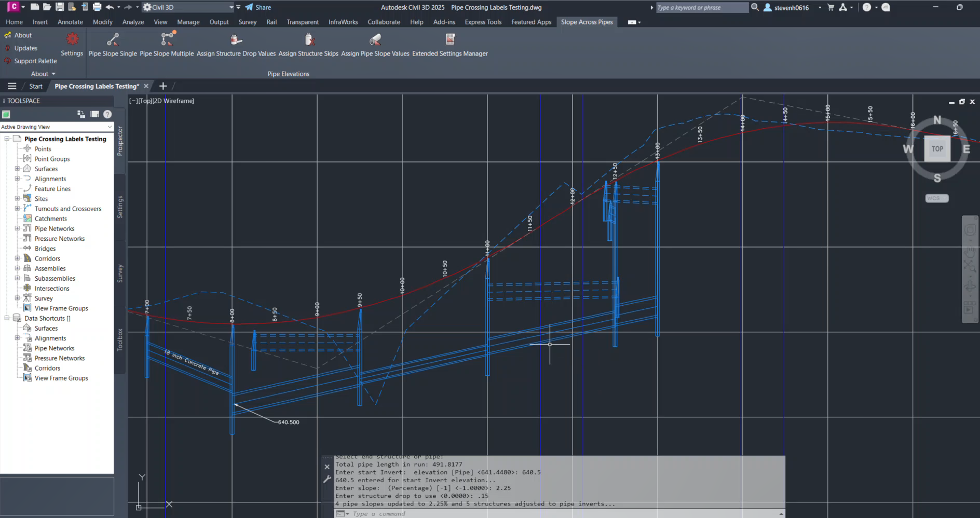
Task: Expand the About panel dropdown
Action: point(43,74)
